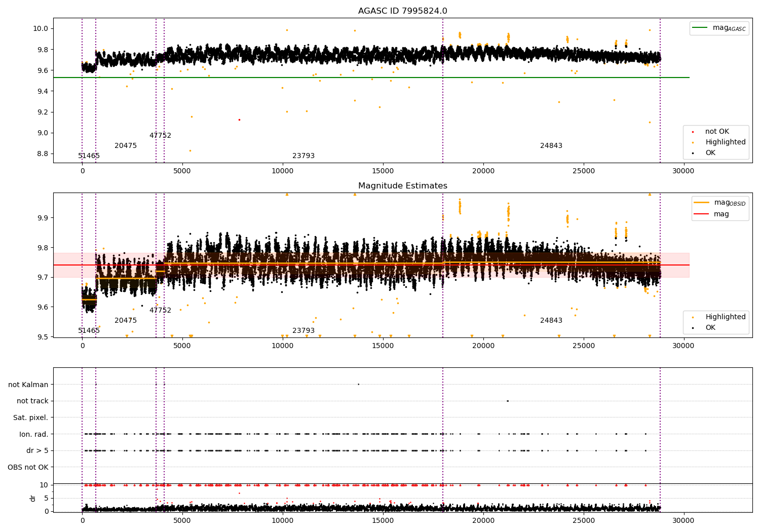The width and height of the screenshot is (760, 532).
Task: Click the 30000 x-axis tick in bottom plot
Action: click(x=683, y=520)
